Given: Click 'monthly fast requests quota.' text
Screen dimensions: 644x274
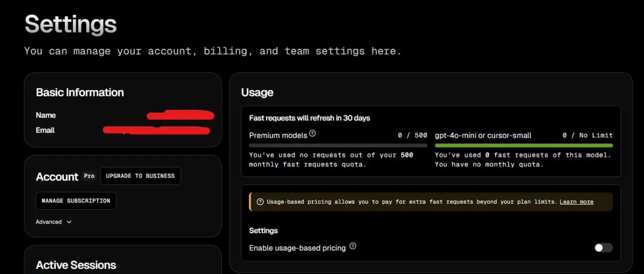Looking at the screenshot, I should 307,164.
